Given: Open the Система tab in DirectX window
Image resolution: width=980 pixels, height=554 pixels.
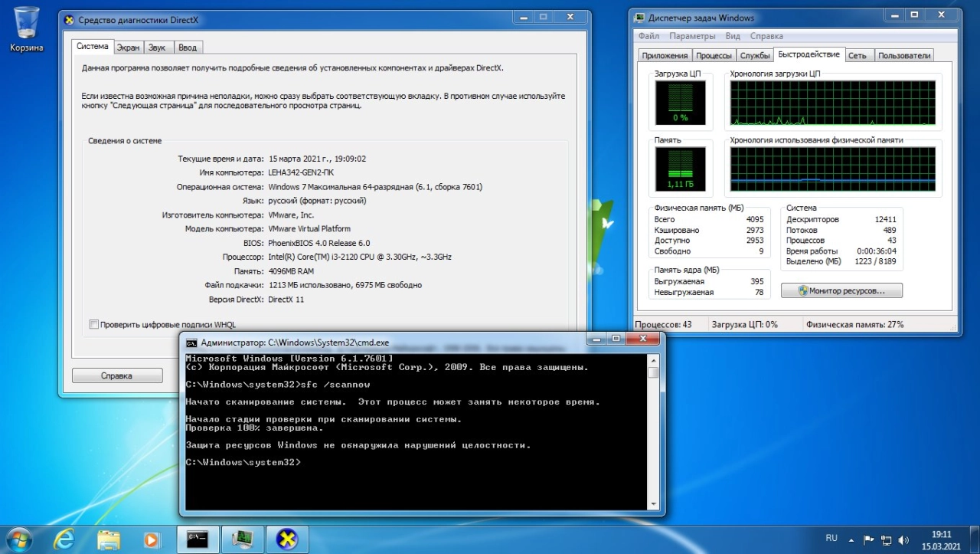Looking at the screenshot, I should [93, 46].
